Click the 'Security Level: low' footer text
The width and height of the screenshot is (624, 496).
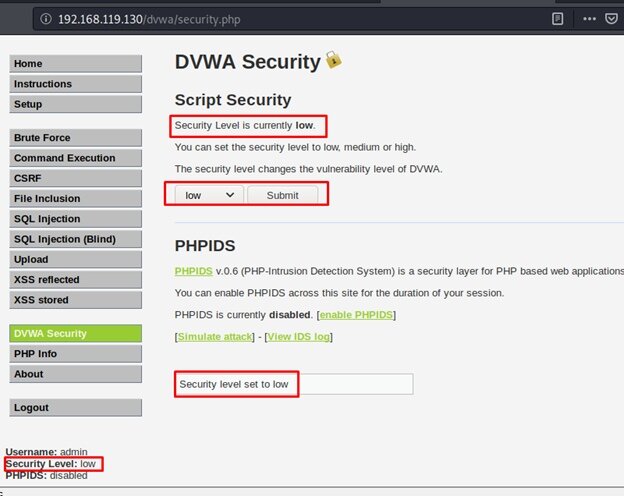click(51, 464)
